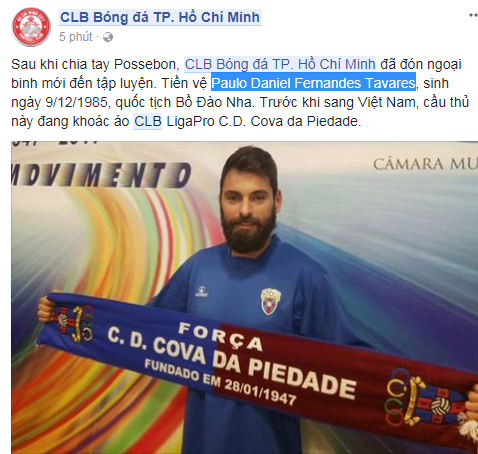Image resolution: width=478 pixels, height=454 pixels.
Task: Click the tagged 'CLB' link before LigaPro
Action: [147, 121]
